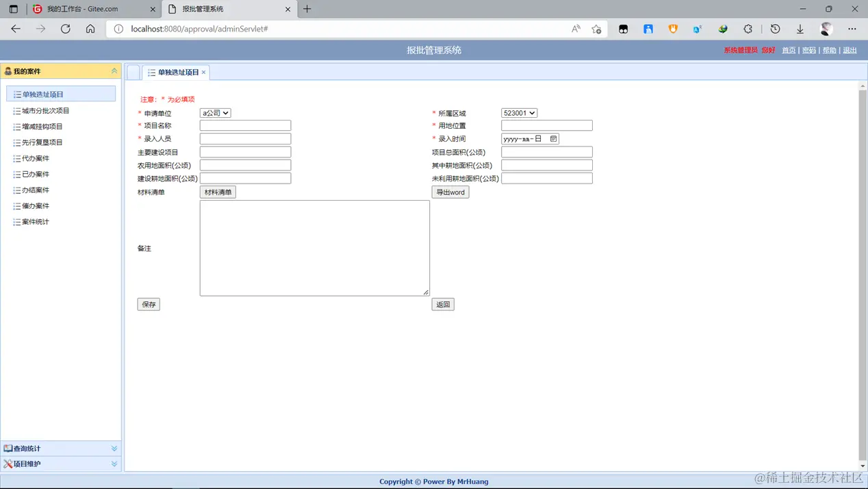868x489 pixels.
Task: Click the browser forward arrow
Action: [x=40, y=29]
